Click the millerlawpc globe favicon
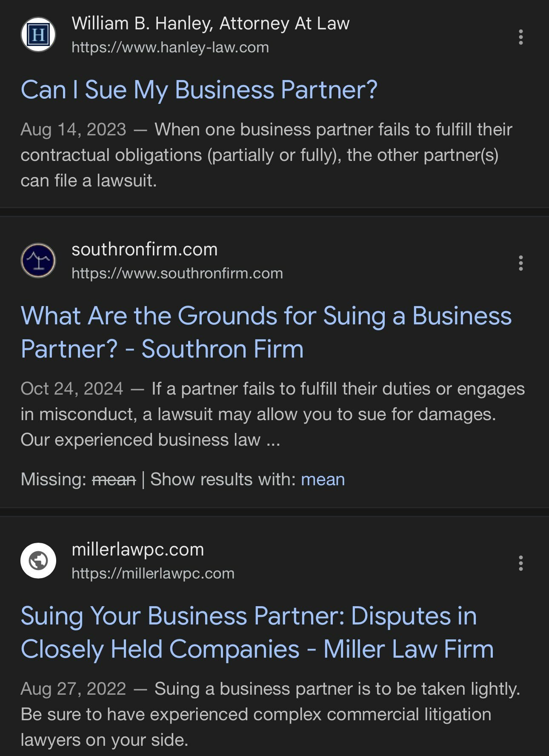Viewport: 549px width, 756px height. click(38, 561)
